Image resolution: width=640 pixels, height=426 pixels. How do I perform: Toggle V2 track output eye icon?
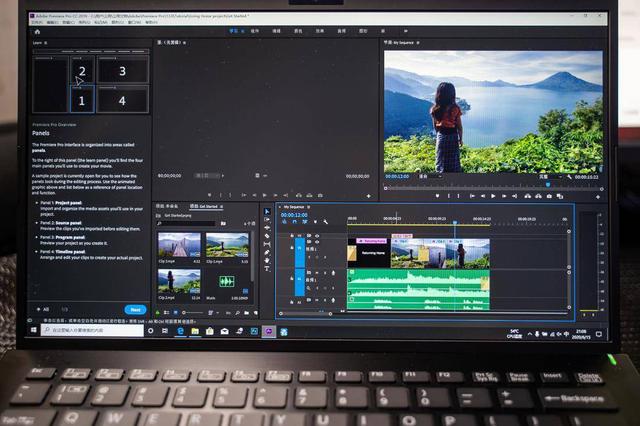pos(317,236)
